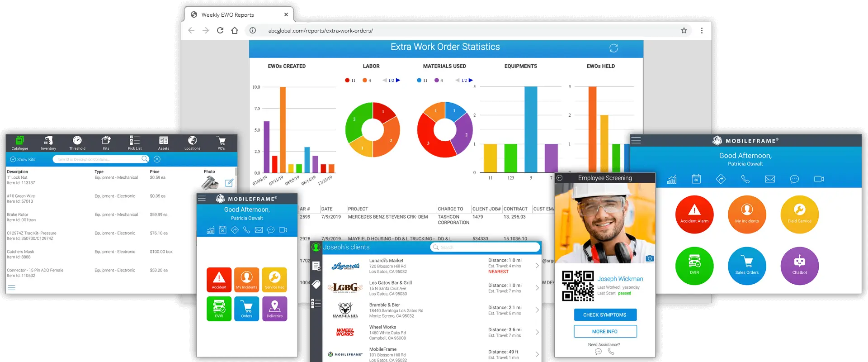
Task: Open the catalogue window's bottom hamburger menu
Action: pyautogui.click(x=12, y=287)
